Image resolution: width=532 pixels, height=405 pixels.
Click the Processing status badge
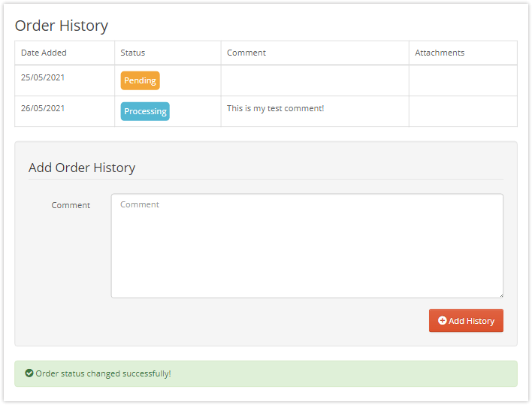point(145,111)
